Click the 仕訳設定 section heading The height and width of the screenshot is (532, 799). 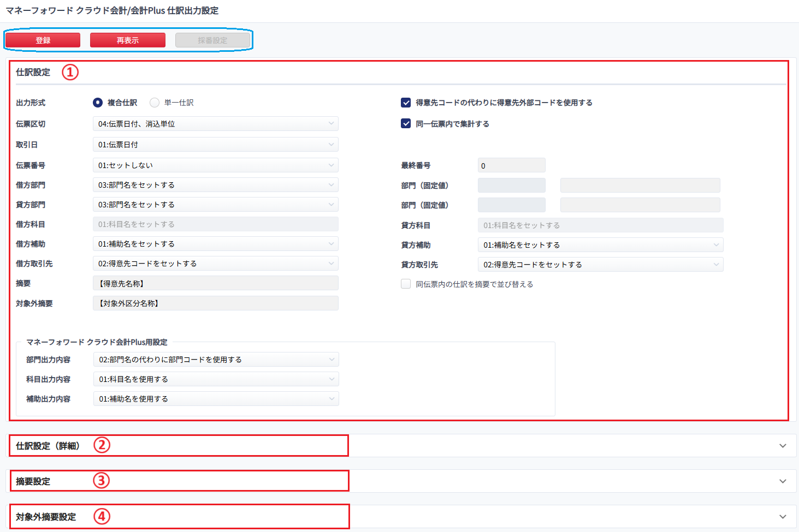tap(33, 72)
